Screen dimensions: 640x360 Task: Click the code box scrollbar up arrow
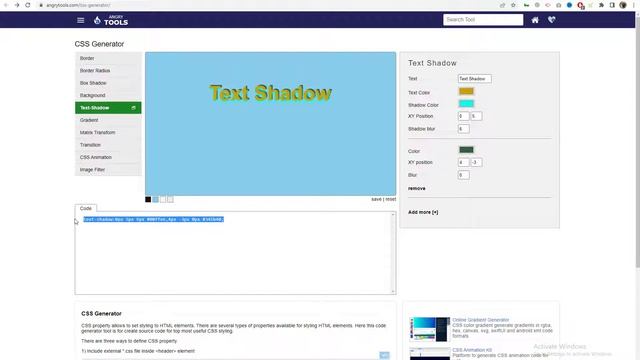(x=393, y=215)
